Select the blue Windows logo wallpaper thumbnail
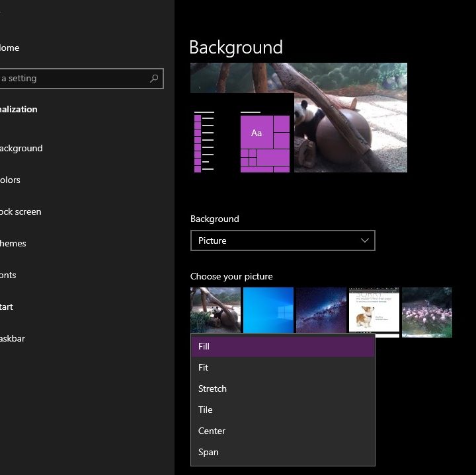The image size is (476, 475). (268, 310)
